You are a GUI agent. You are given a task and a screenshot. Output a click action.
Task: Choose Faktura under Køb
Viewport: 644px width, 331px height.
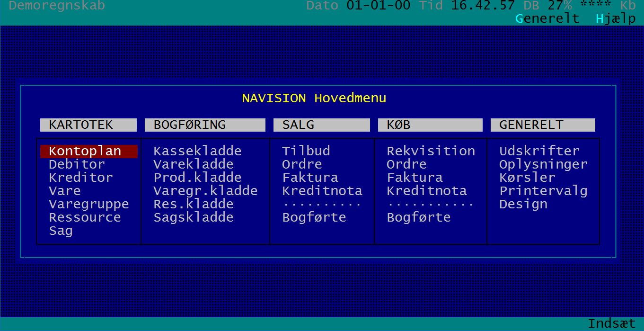(x=415, y=178)
